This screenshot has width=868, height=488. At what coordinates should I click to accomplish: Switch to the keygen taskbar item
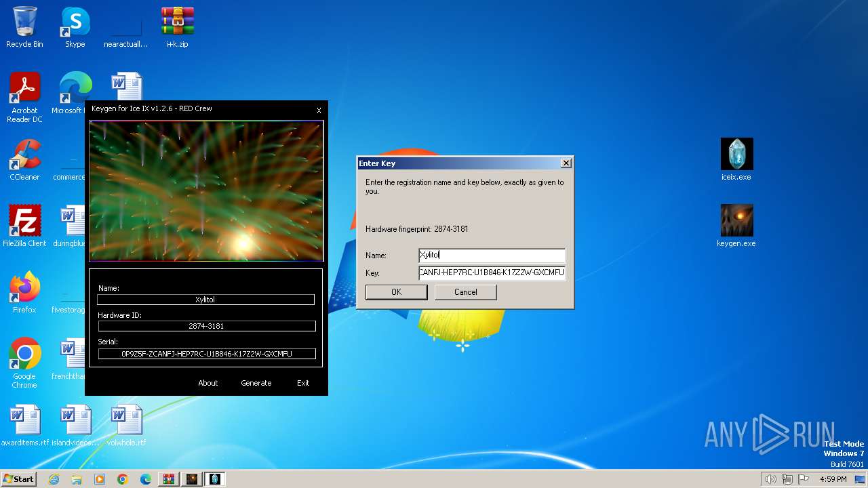click(x=192, y=479)
